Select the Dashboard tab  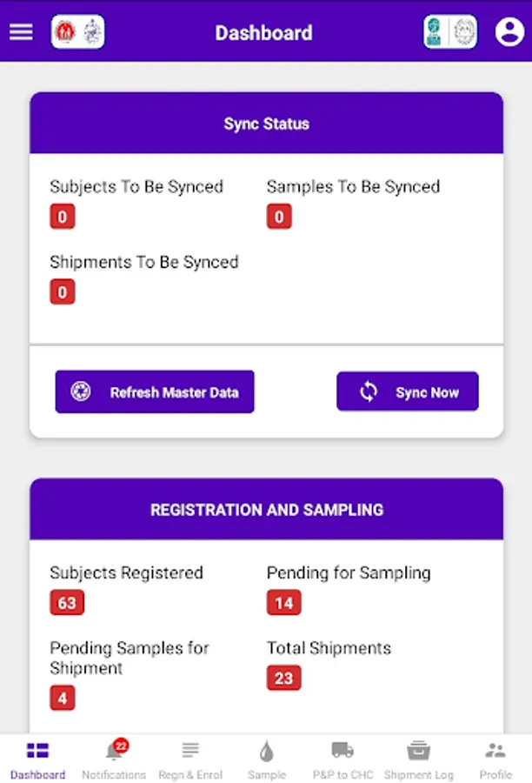pos(37,757)
